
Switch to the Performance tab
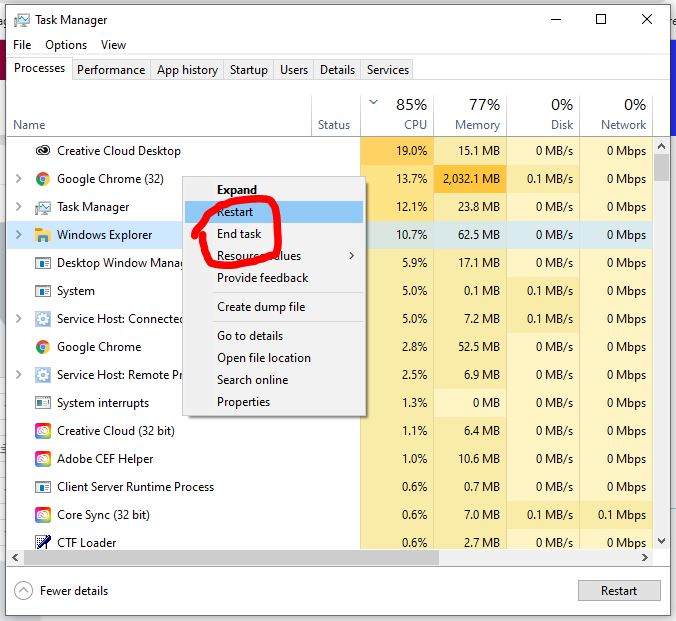tap(111, 70)
